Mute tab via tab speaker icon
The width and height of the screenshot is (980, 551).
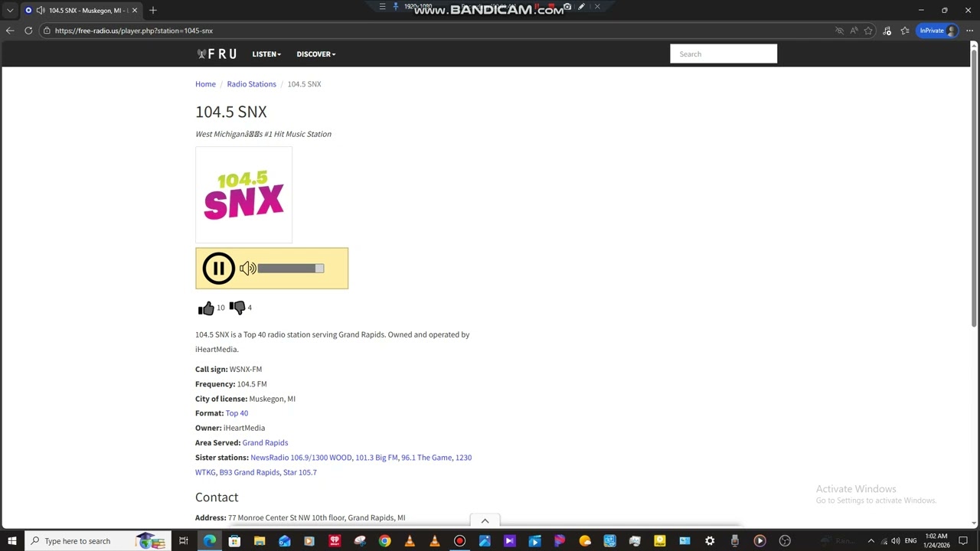[x=41, y=10]
